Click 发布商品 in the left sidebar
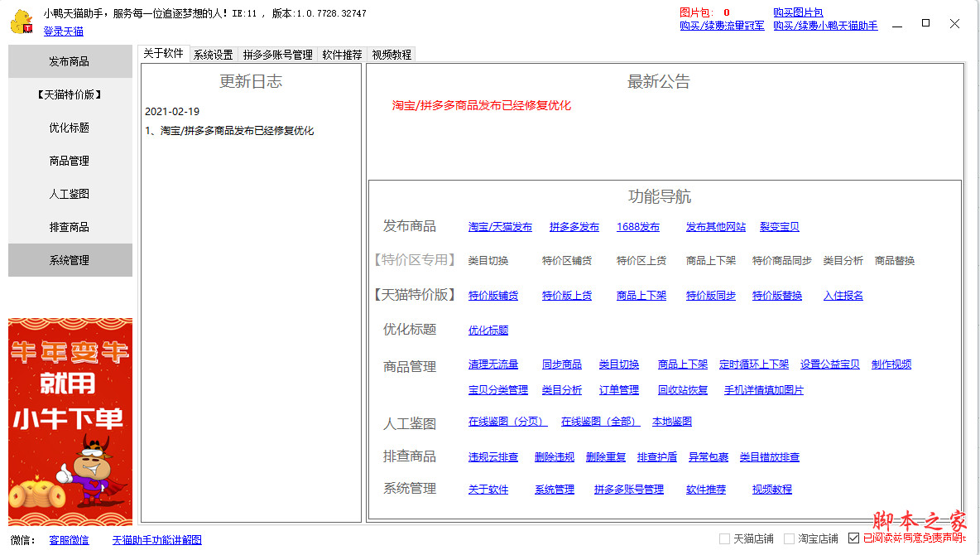This screenshot has width=980, height=555. [x=70, y=61]
